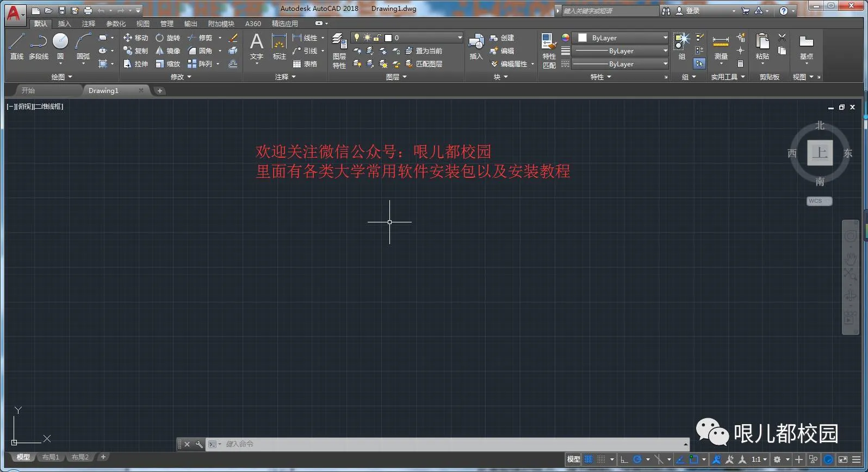Open the 管理 (Manage) ribbon tab
The width and height of the screenshot is (868, 472).
coord(167,23)
